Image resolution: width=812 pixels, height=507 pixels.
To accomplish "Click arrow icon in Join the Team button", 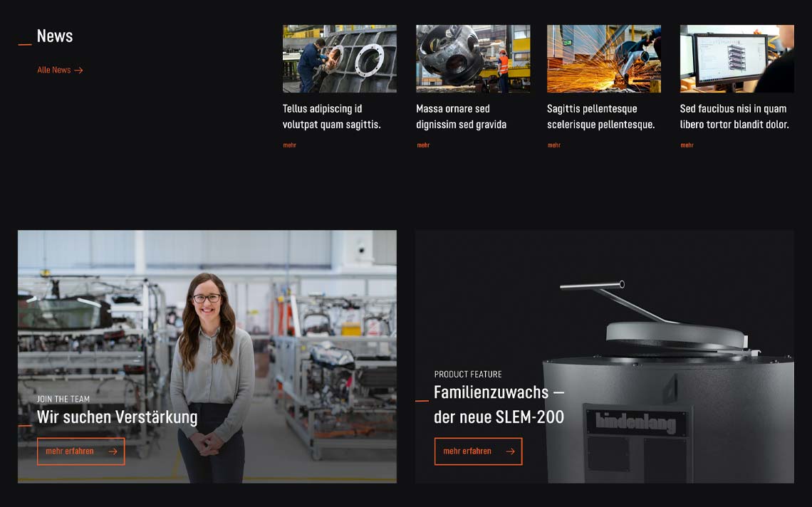I will (113, 451).
